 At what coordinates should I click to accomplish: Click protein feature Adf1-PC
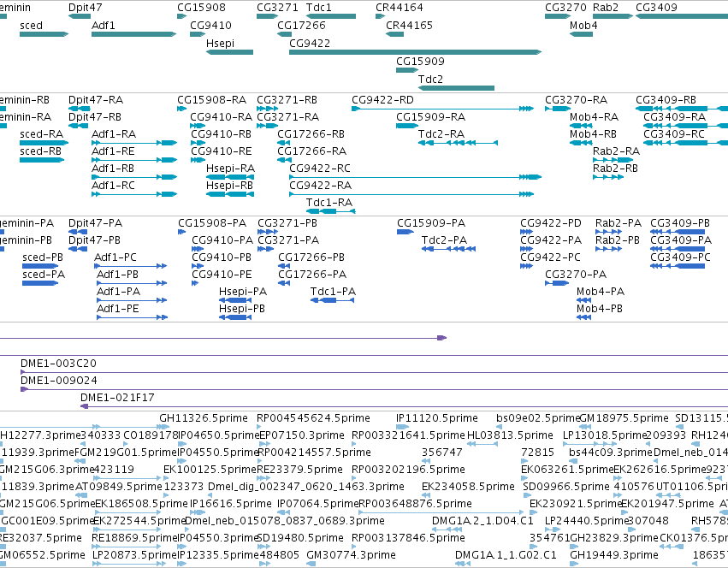point(131,266)
